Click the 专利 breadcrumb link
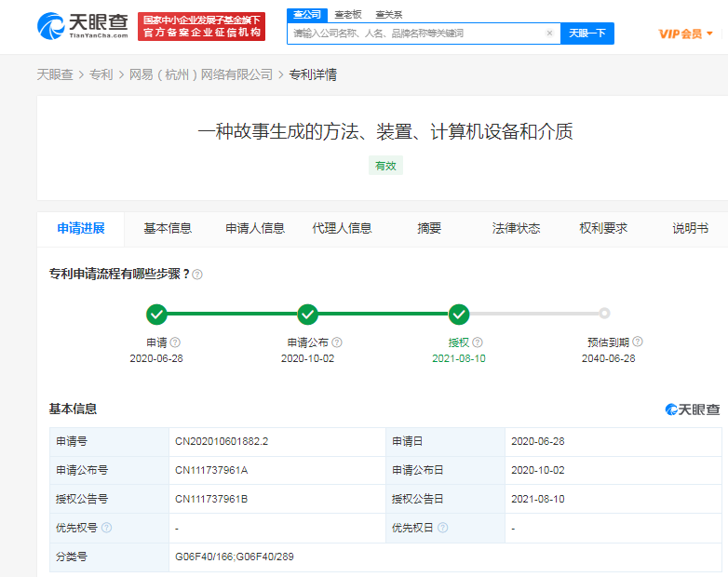Viewport: 728px width, 577px height. (x=101, y=74)
